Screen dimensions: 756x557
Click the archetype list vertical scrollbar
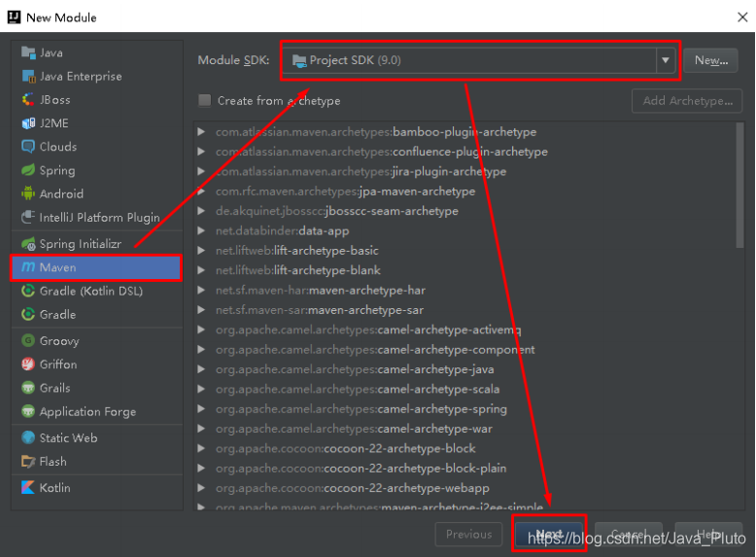[740, 186]
